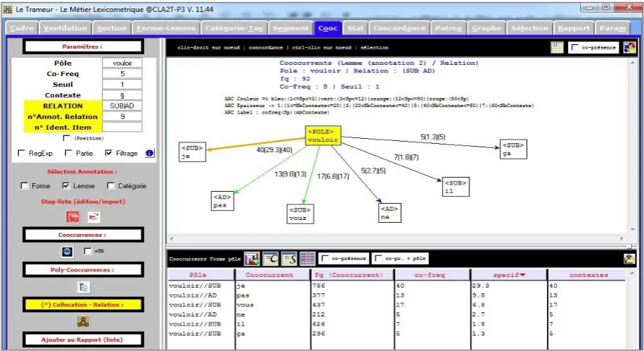Image resolution: width=644 pixels, height=351 pixels.
Task: Open the Segment tab
Action: (291, 28)
